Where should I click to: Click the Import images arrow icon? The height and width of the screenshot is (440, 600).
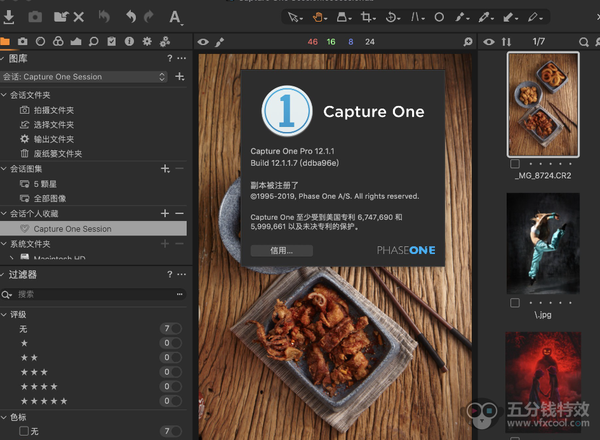tap(9, 16)
